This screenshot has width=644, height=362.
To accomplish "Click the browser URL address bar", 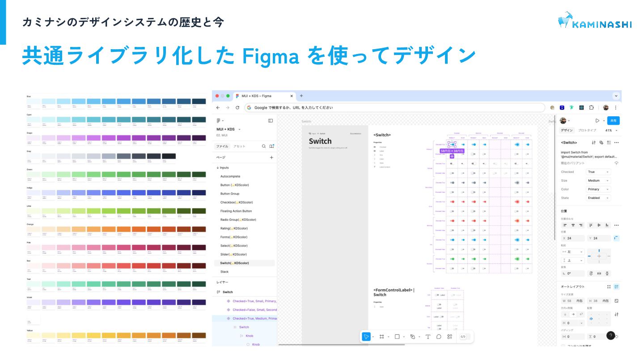I will 394,108.
